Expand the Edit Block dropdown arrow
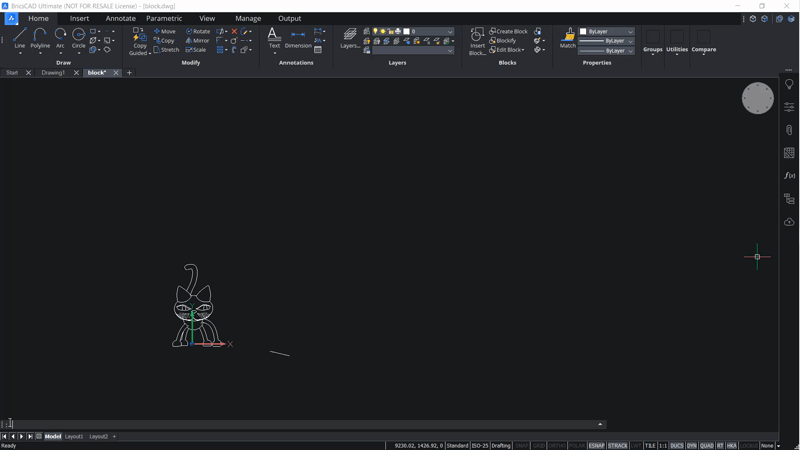Screen dimensions: 800x450 [523, 50]
